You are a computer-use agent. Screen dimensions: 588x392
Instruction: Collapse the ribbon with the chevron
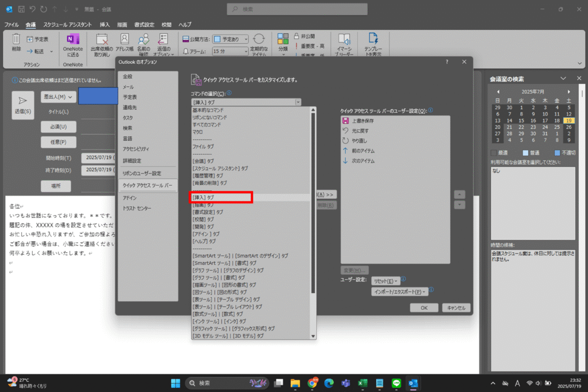point(580,63)
